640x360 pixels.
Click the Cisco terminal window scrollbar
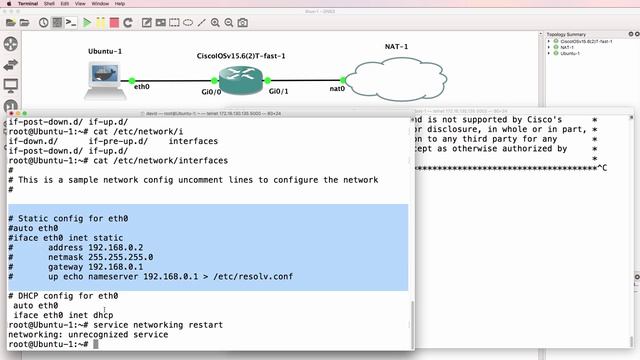[x=631, y=341]
